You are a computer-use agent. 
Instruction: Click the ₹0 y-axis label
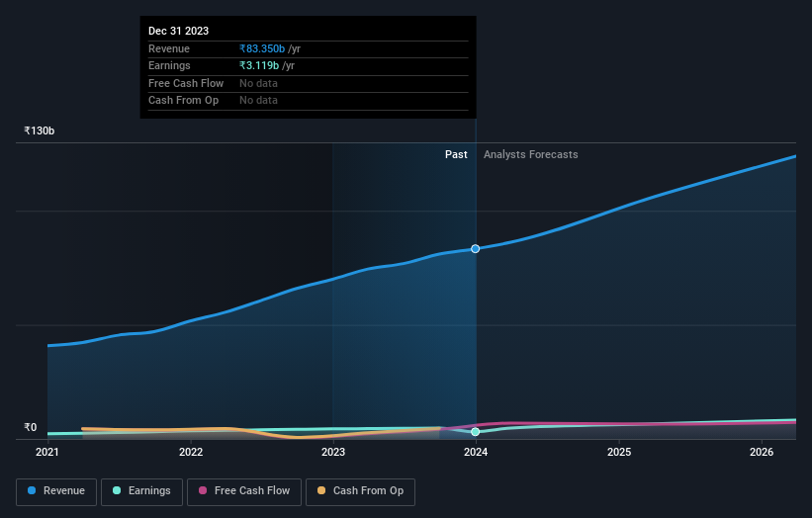[31, 427]
